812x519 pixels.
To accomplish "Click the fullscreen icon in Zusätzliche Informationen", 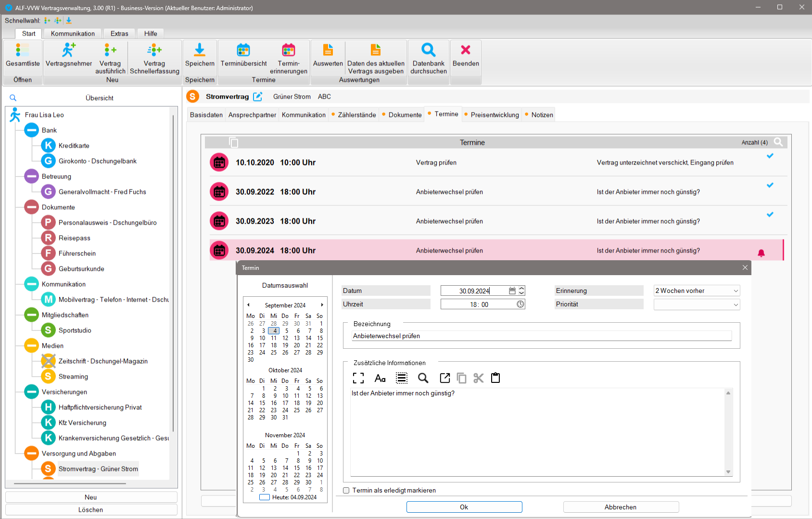I will coord(358,378).
